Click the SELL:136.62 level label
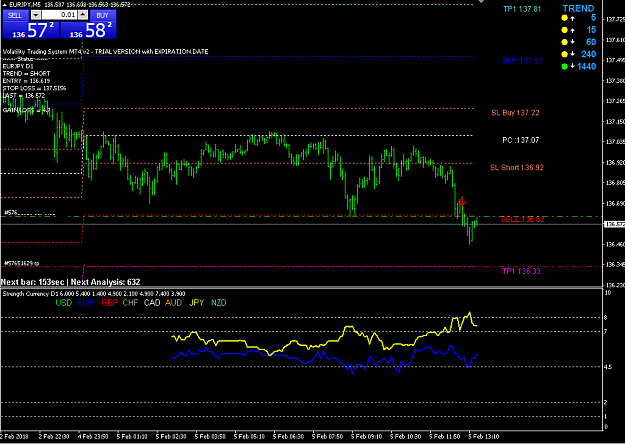Viewport: 625px width, 444px height. 523,219
